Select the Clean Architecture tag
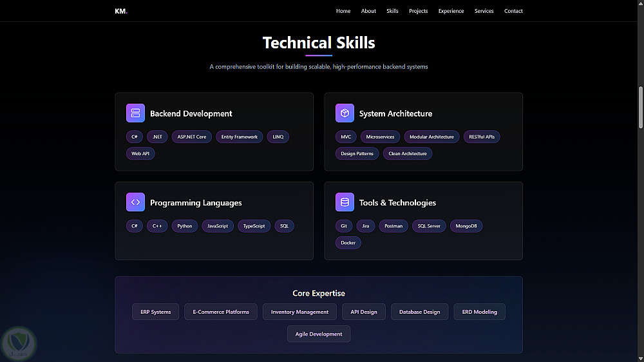Image resolution: width=644 pixels, height=362 pixels. [408, 154]
